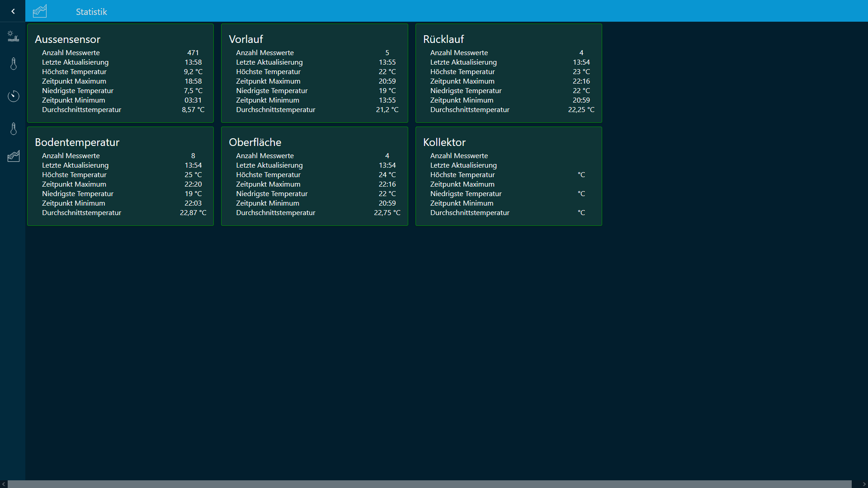Select the thermometer icon above the gauge icon
This screenshot has height=488, width=868.
coord(14,64)
